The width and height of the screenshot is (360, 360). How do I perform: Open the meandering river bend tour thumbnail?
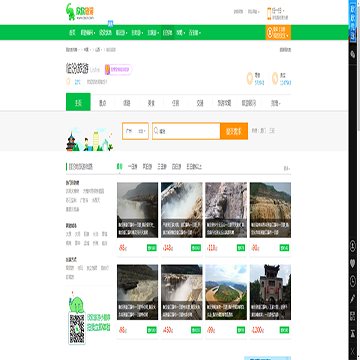click(x=226, y=292)
